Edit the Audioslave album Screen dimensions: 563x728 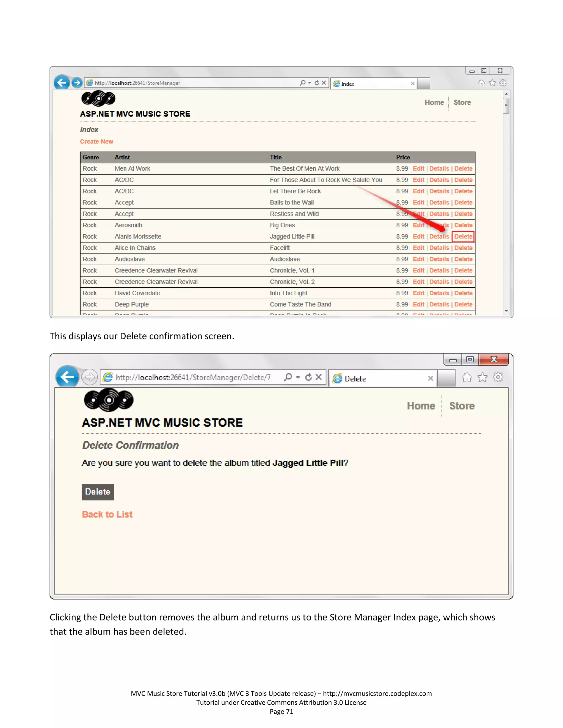coord(418,259)
